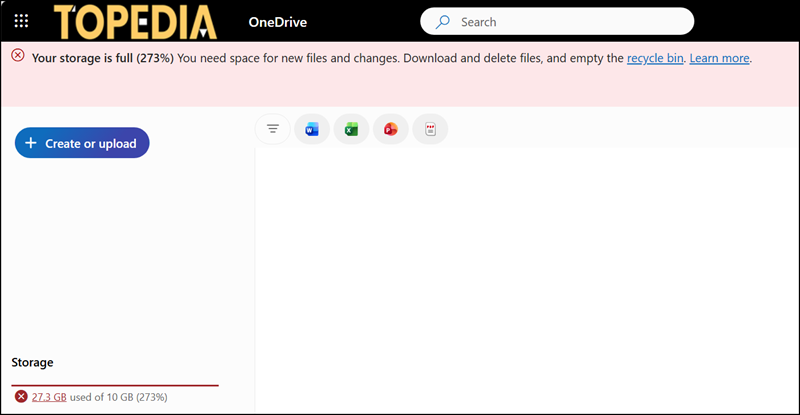This screenshot has width=800, height=415.
Task: Filter by Excel workbooks
Action: 351,129
